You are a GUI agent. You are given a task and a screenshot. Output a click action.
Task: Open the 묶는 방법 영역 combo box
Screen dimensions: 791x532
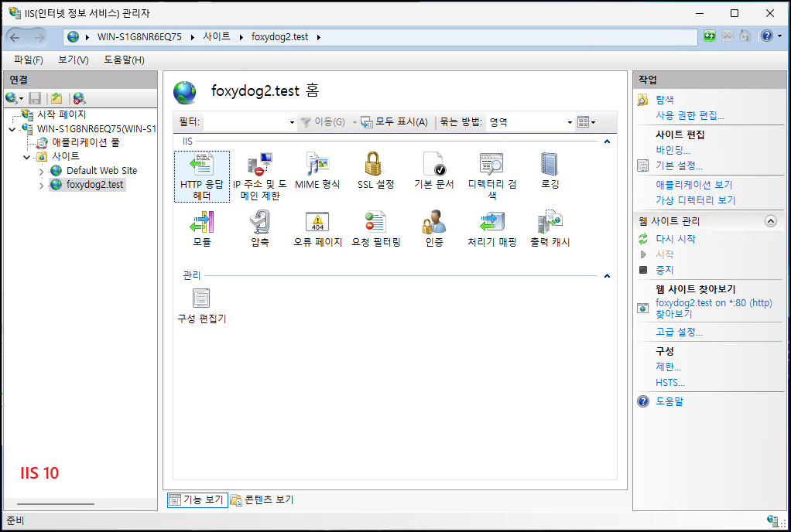(x=530, y=122)
